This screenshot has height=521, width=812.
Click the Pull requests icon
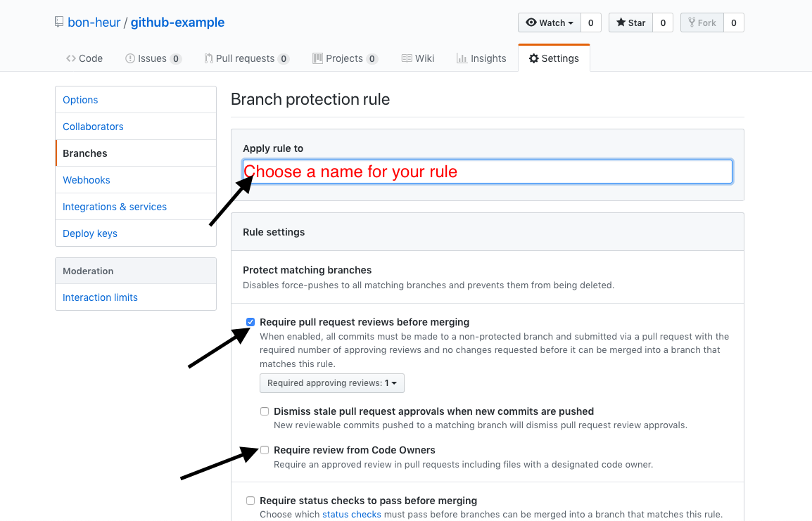208,58
